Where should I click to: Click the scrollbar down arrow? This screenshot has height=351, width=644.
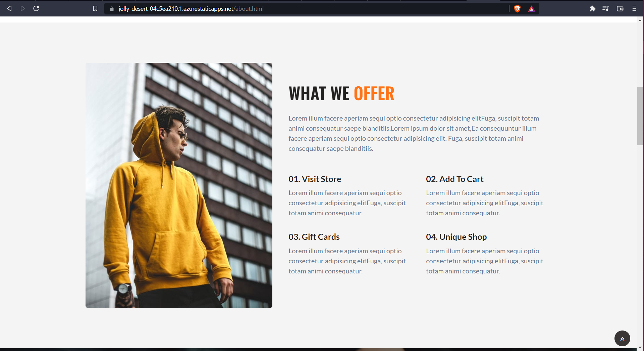click(640, 348)
